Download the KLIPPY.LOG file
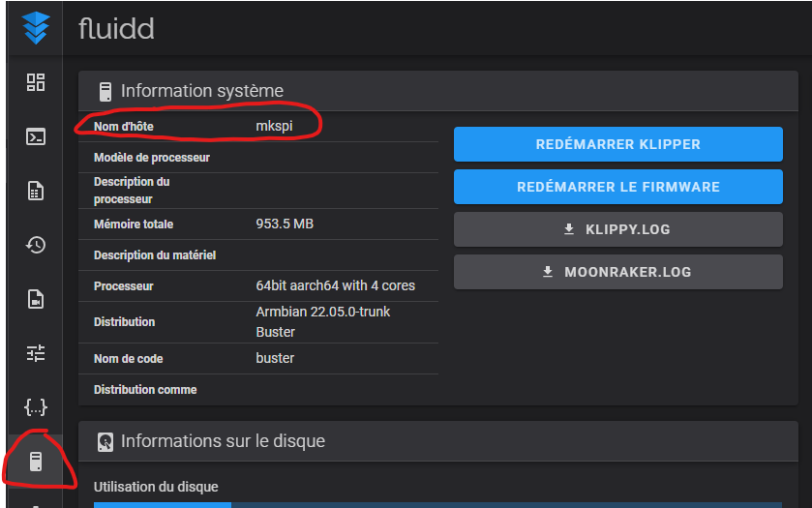The width and height of the screenshot is (812, 508). point(617,229)
